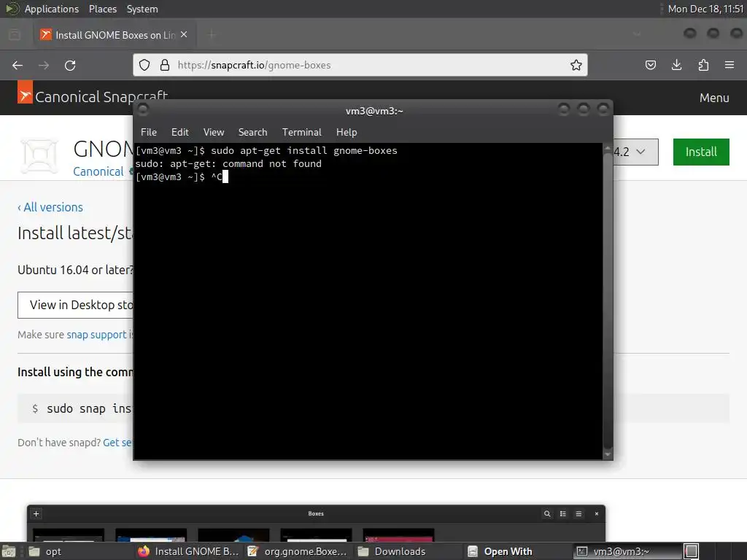
Task: Close the Install GNOME Boxes tab
Action: [184, 35]
